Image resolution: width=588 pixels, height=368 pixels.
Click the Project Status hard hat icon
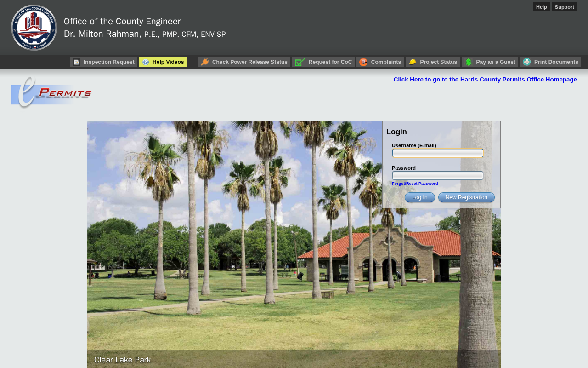tap(413, 62)
